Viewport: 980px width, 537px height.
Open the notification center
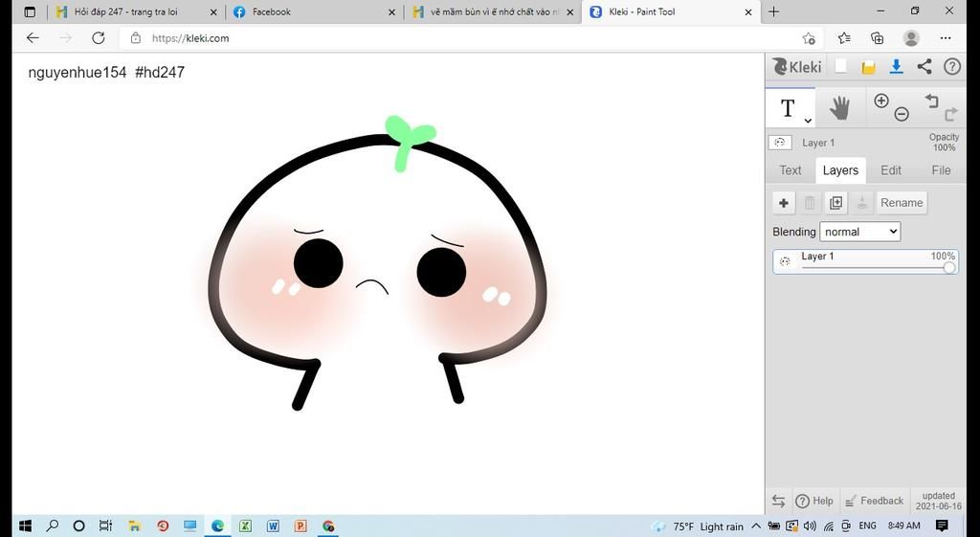pos(942,526)
